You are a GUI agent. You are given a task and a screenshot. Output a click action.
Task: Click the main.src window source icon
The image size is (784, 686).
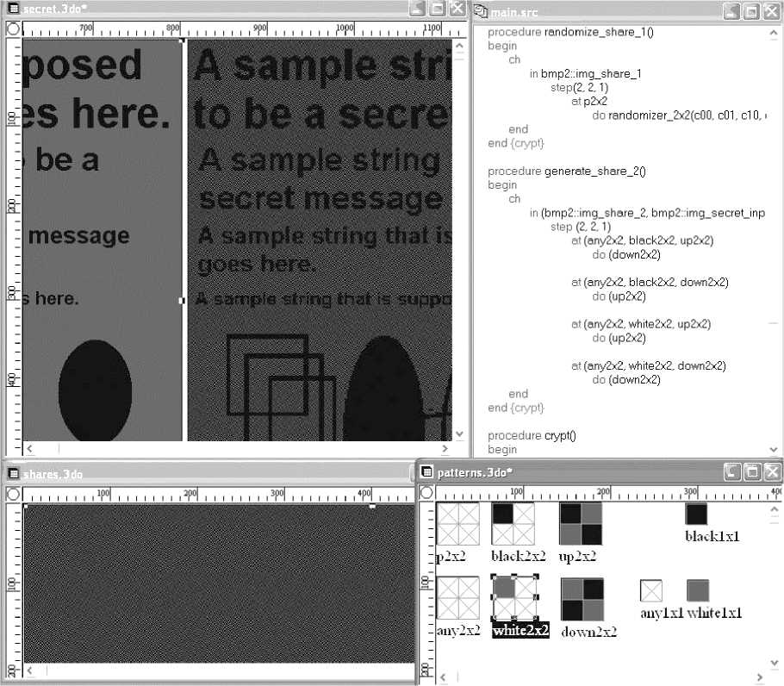481,10
